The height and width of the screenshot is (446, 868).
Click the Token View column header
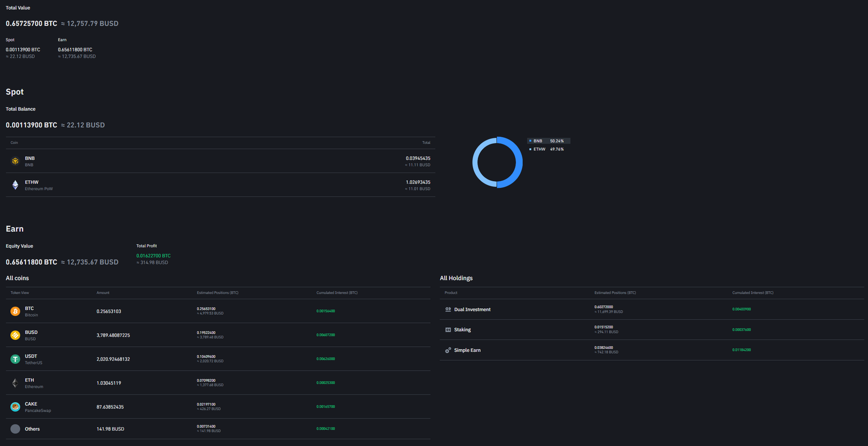click(20, 293)
